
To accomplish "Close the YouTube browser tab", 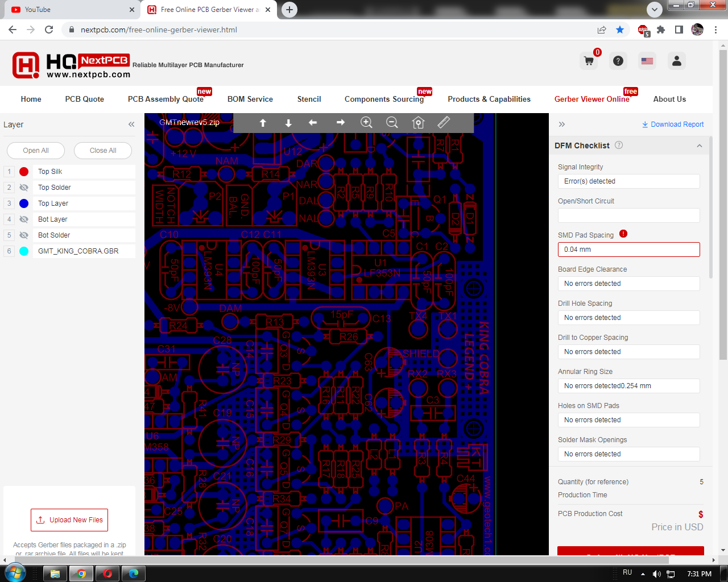I will [132, 10].
